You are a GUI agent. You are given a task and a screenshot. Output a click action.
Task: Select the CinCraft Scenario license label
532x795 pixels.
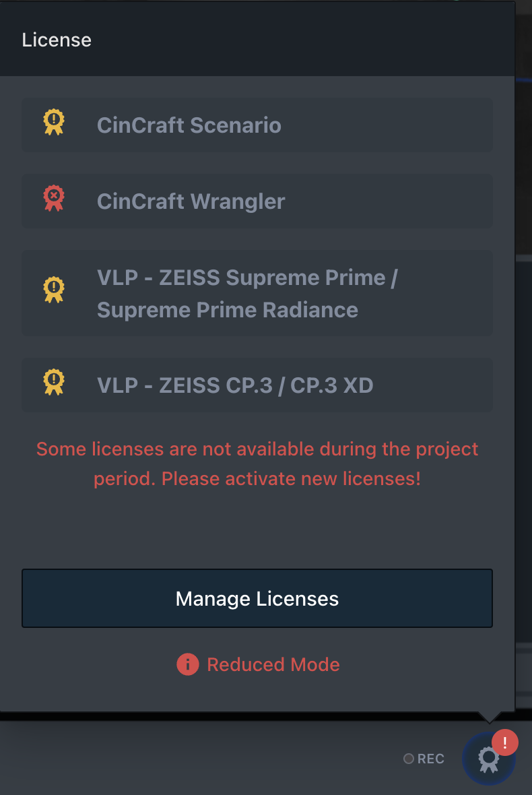click(189, 125)
